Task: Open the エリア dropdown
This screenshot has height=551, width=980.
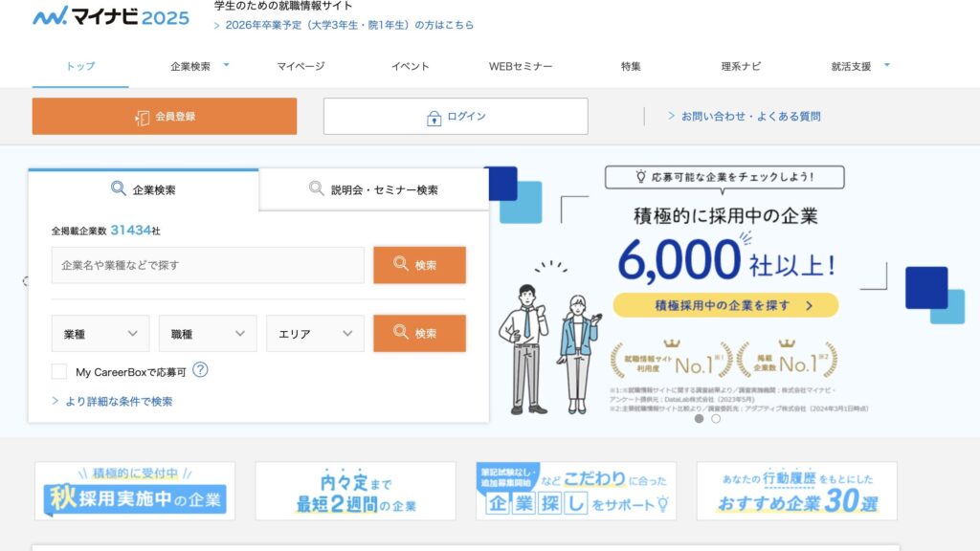Action: pos(315,334)
